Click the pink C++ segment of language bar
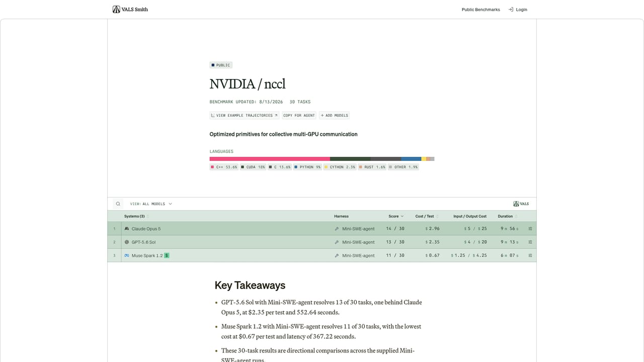644x362 pixels. pos(270,159)
